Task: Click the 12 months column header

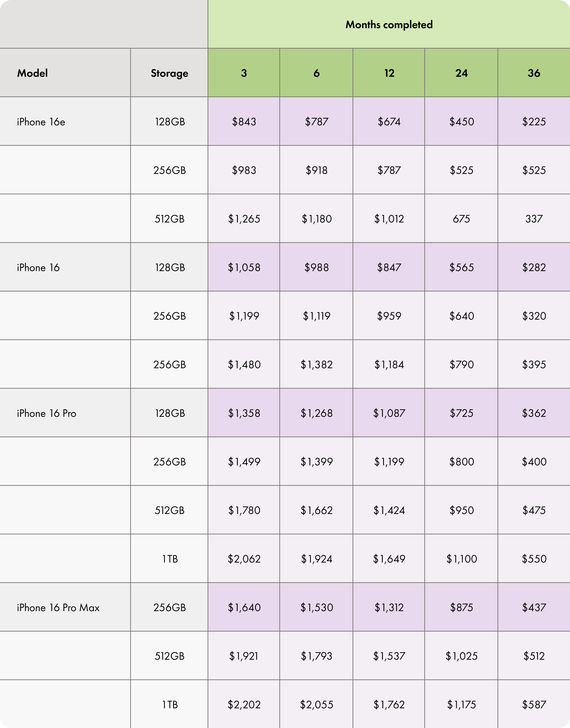Action: click(x=389, y=73)
